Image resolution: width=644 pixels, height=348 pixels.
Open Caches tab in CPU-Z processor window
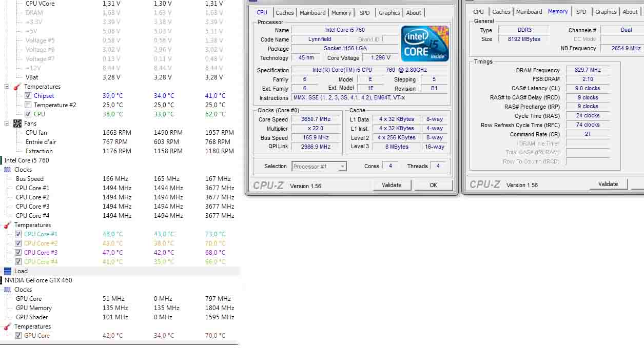[285, 13]
